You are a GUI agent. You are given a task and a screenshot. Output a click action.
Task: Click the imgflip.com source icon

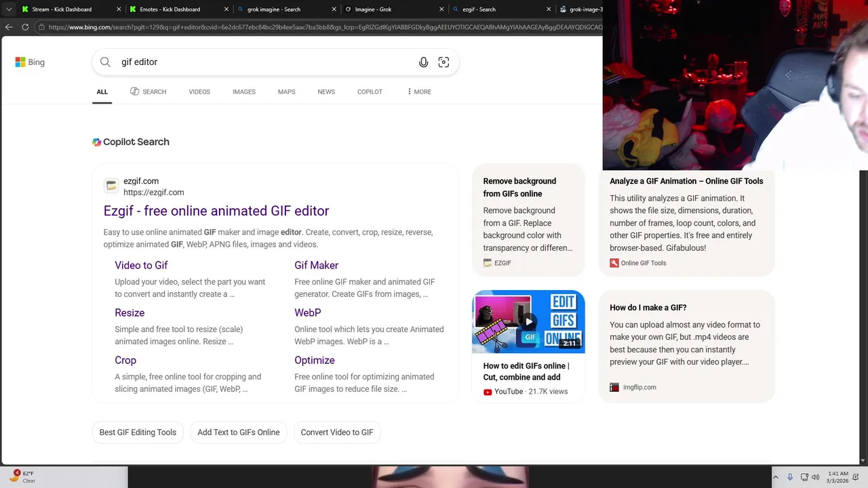pos(614,387)
